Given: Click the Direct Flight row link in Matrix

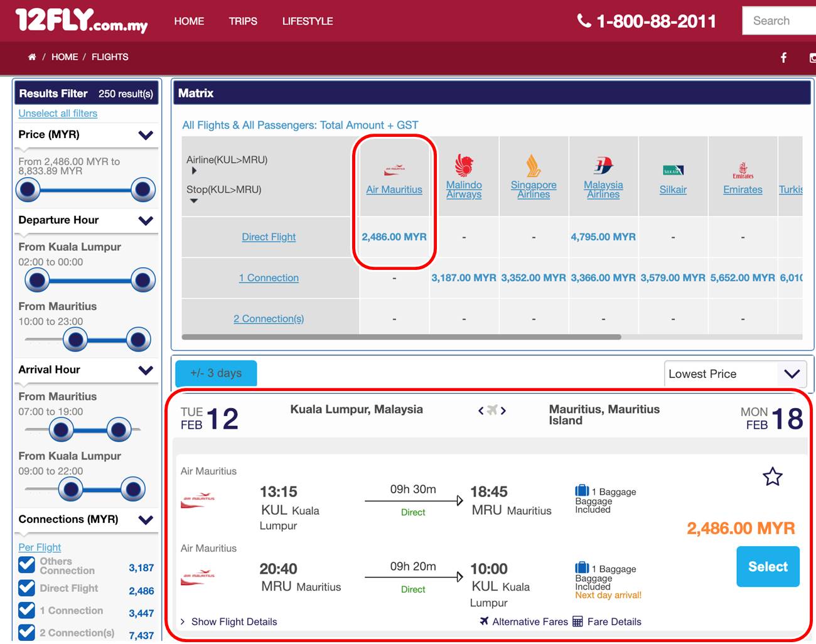Looking at the screenshot, I should coord(269,237).
